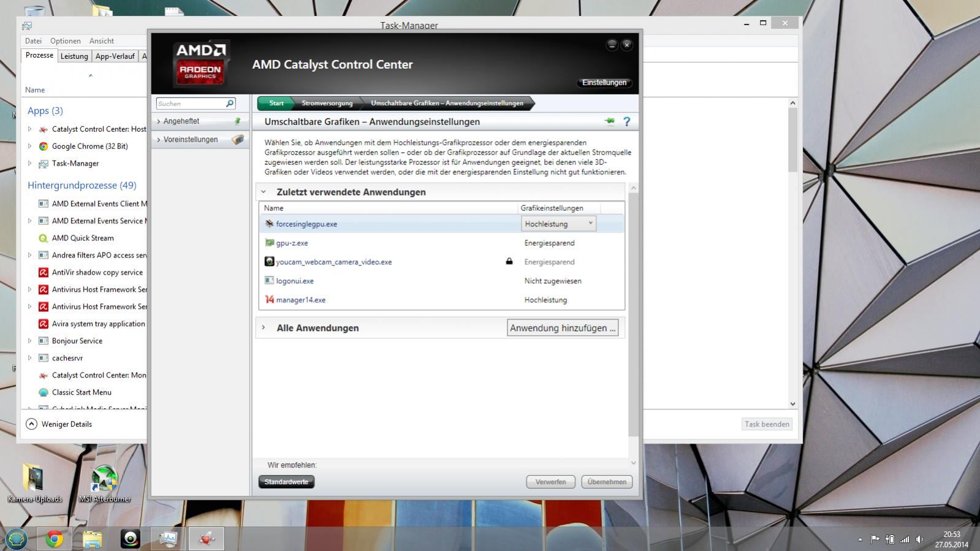Click the youcam webcam application icon
The width and height of the screenshot is (980, 551).
[x=269, y=262]
